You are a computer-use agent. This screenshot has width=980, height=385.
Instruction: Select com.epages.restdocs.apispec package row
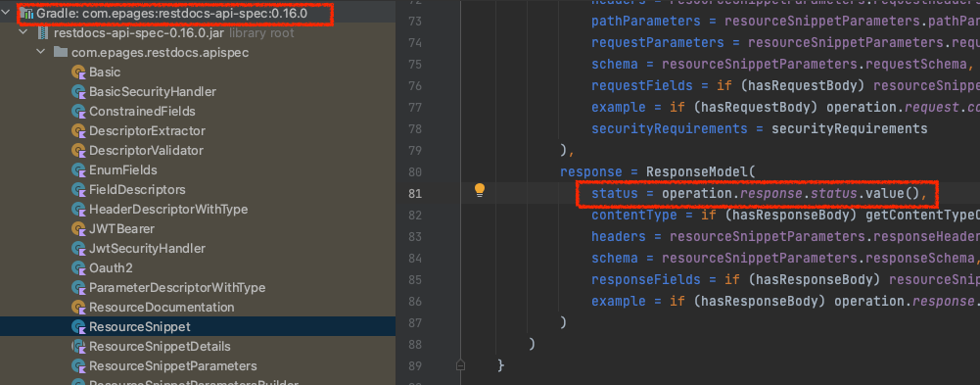pyautogui.click(x=160, y=53)
